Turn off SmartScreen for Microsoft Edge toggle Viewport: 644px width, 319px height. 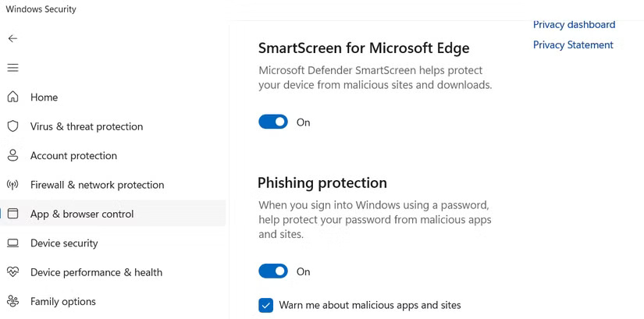[x=273, y=122]
